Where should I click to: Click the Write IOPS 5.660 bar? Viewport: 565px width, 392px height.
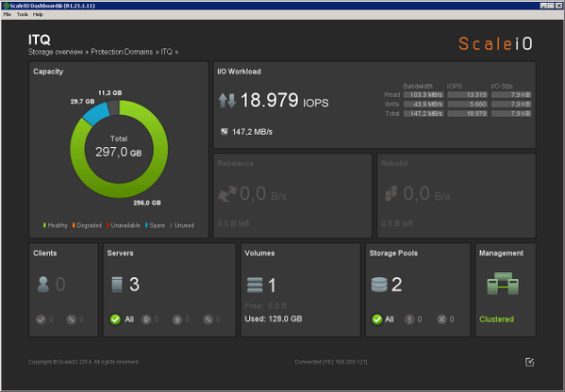coord(467,104)
